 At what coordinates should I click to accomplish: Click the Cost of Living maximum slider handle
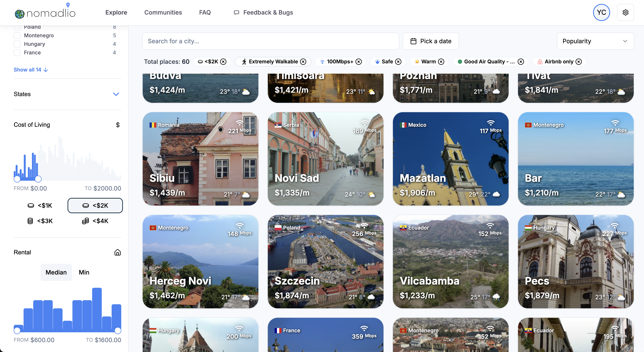(x=38, y=179)
